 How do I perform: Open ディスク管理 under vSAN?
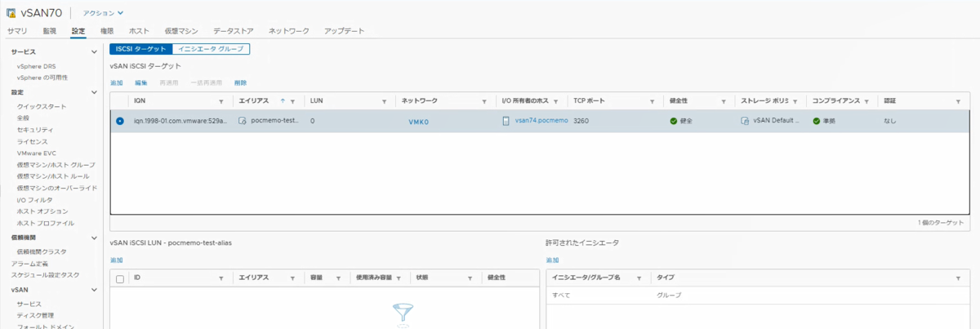pos(35,315)
